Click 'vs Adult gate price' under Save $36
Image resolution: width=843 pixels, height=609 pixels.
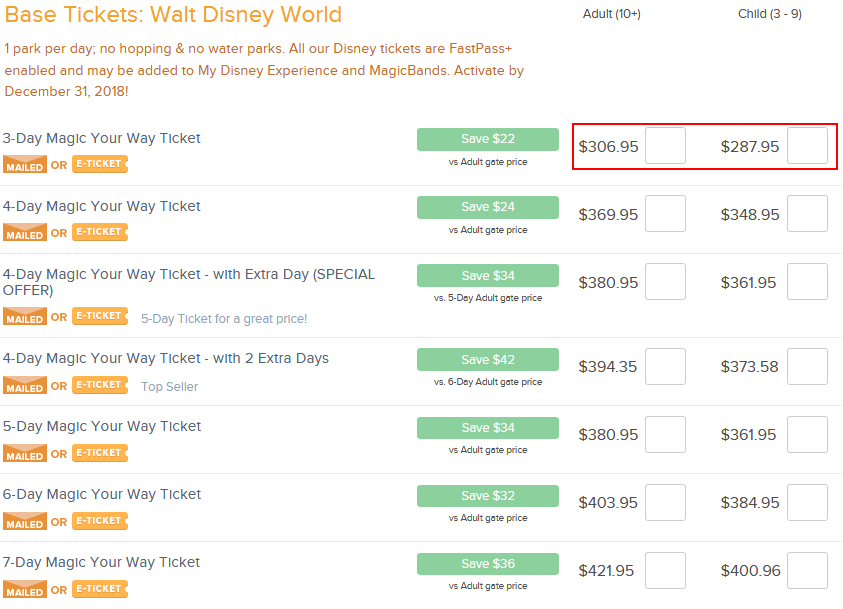coord(488,586)
